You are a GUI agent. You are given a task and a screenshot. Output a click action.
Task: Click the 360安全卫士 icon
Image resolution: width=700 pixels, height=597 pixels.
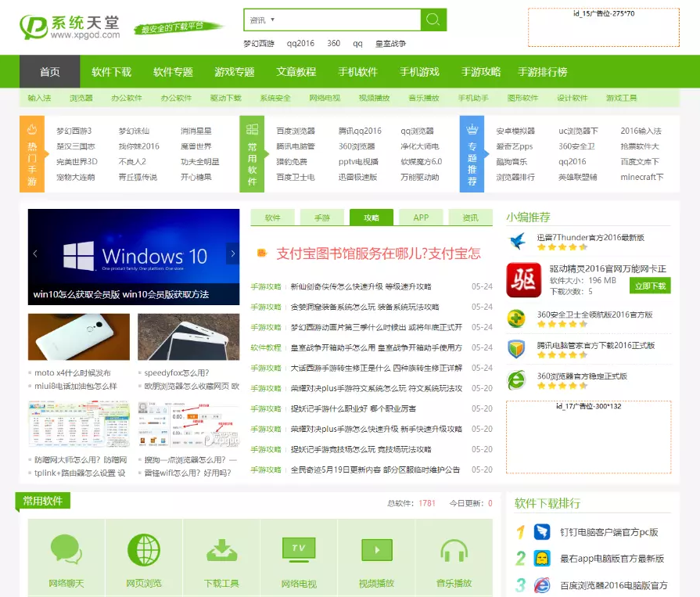coord(516,318)
